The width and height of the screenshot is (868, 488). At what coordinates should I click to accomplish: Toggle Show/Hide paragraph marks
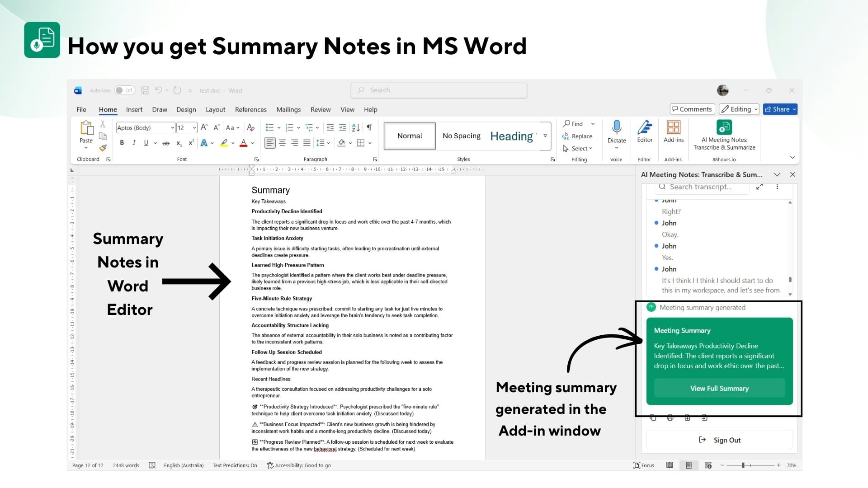coord(369,127)
